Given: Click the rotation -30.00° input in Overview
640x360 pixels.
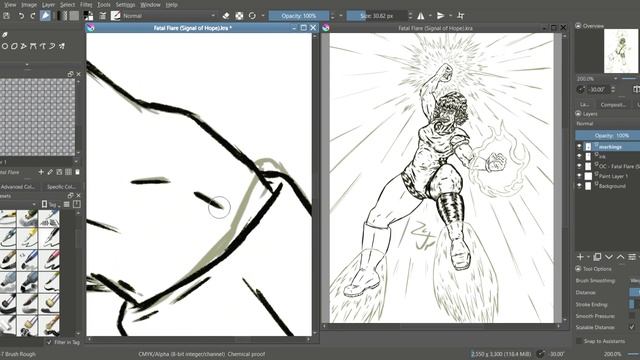Looking at the screenshot, I should tap(598, 89).
